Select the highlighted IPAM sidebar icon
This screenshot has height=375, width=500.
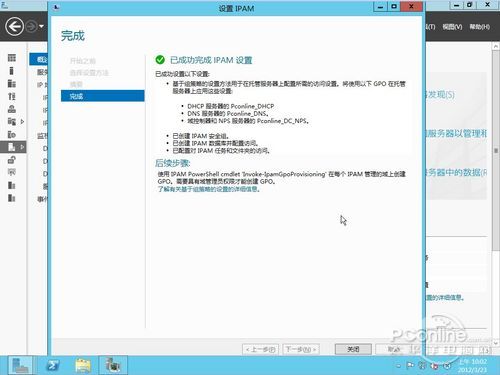pos(12,147)
